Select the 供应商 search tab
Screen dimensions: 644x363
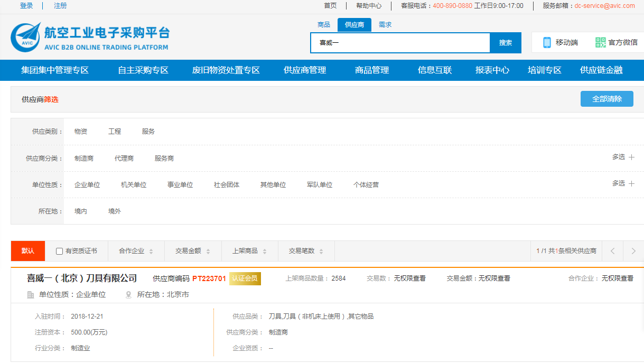354,25
